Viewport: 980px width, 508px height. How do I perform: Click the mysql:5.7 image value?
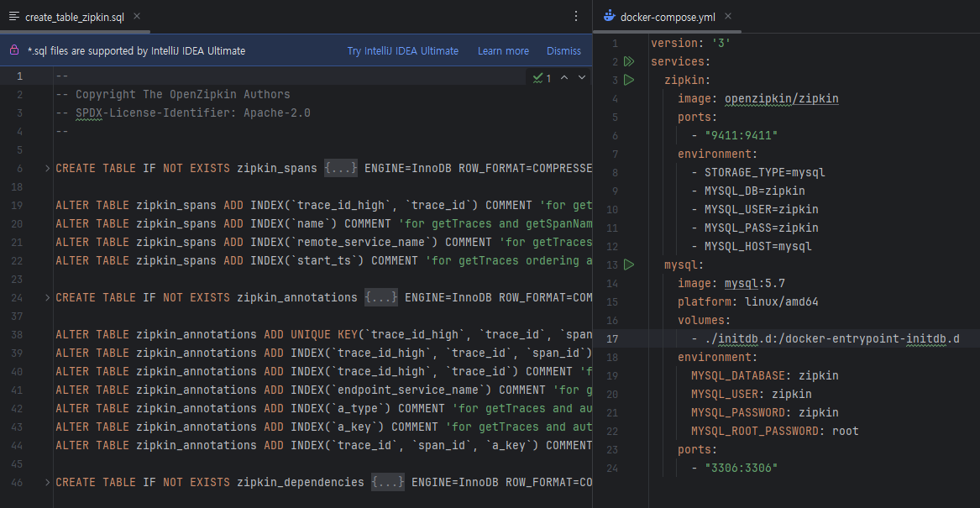pos(754,284)
